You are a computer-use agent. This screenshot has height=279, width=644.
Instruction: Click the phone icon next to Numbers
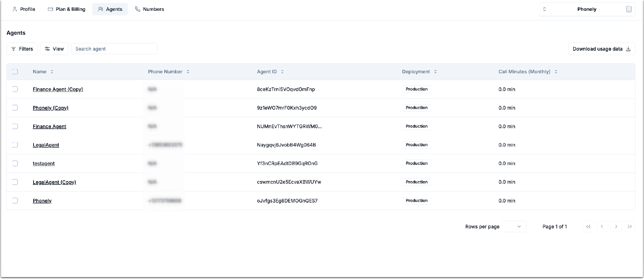pos(137,9)
